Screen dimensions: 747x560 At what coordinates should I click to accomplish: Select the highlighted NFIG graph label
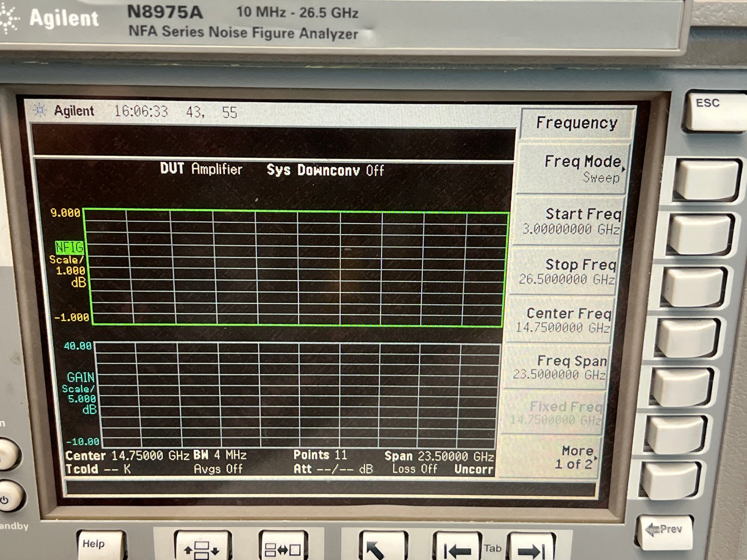[70, 247]
